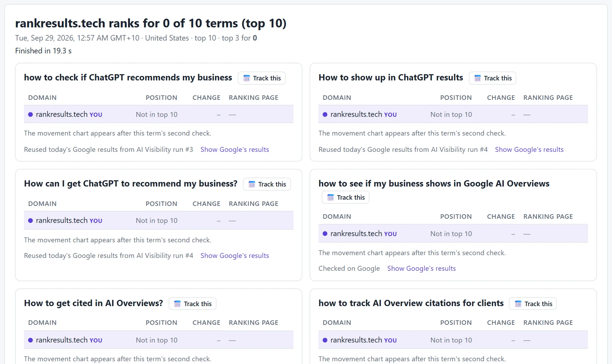Show Google's results next to 'Checked on Google'
Viewport: 612px width, 364px height.
(x=422, y=268)
